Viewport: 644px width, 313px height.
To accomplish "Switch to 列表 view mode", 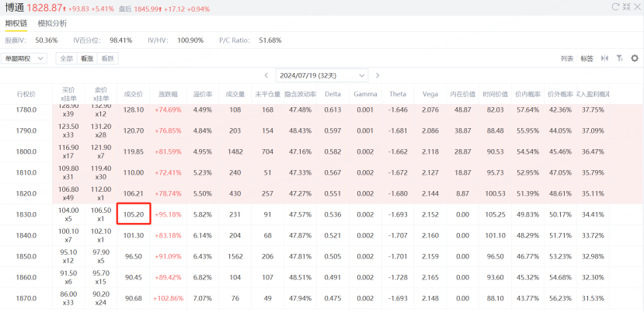I will (567, 59).
